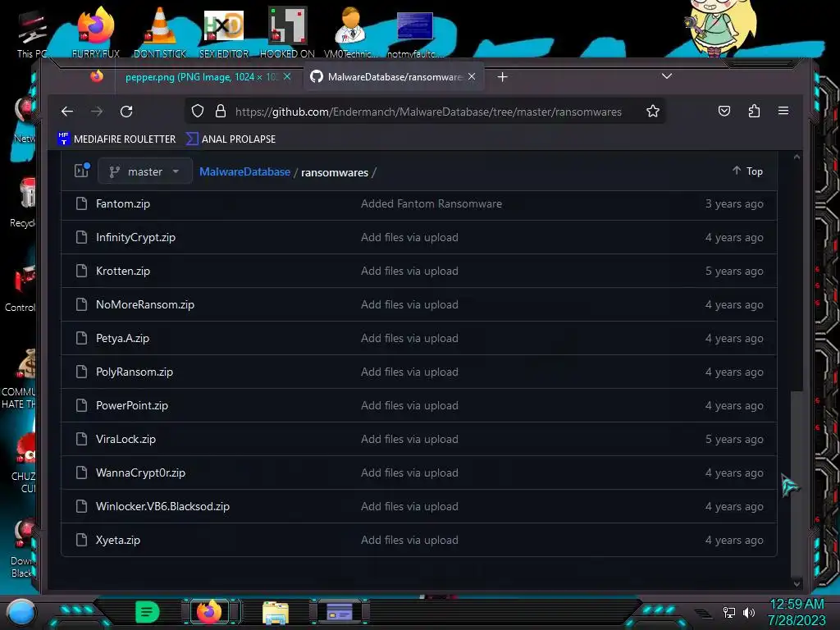Jump to Top of file list
The image size is (840, 630).
[x=748, y=171]
